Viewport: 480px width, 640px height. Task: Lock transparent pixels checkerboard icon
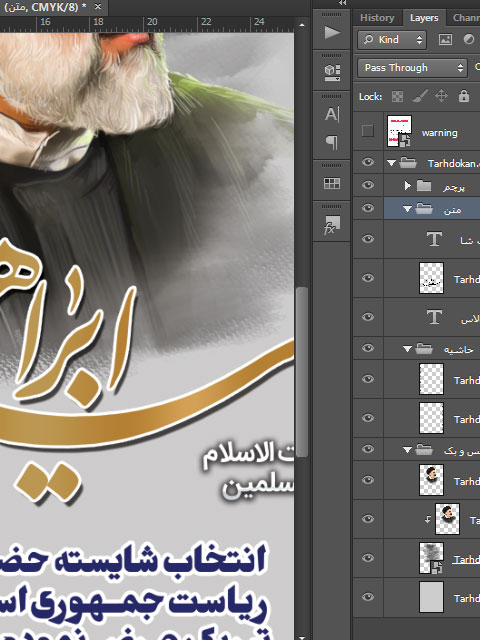[397, 96]
